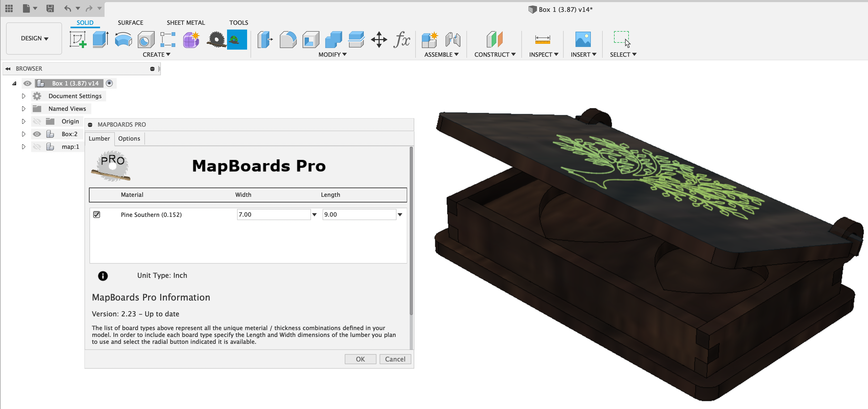Expand the Box:2 tree node
This screenshot has width=868, height=409.
(x=23, y=134)
